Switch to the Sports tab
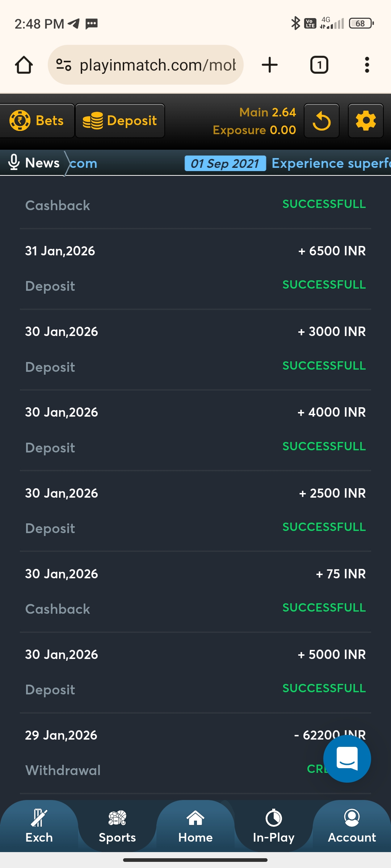The height and width of the screenshot is (868, 391). (117, 826)
